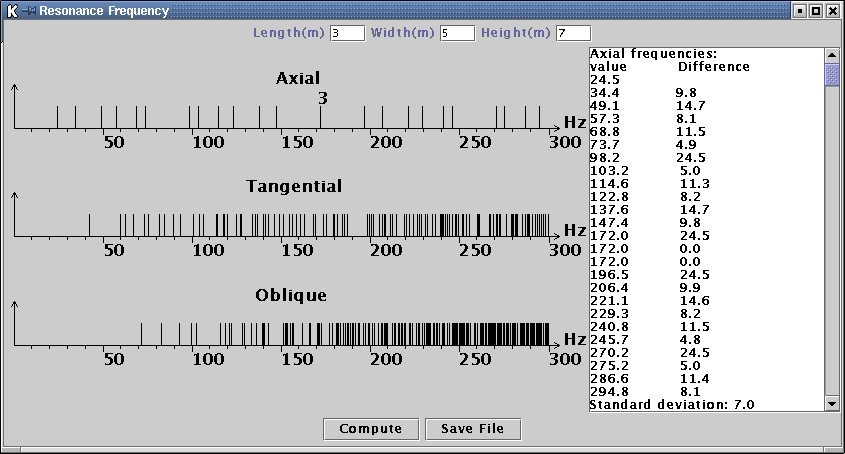The image size is (845, 454).
Task: Click the frequency list scrollbar thumb
Action: 831,76
